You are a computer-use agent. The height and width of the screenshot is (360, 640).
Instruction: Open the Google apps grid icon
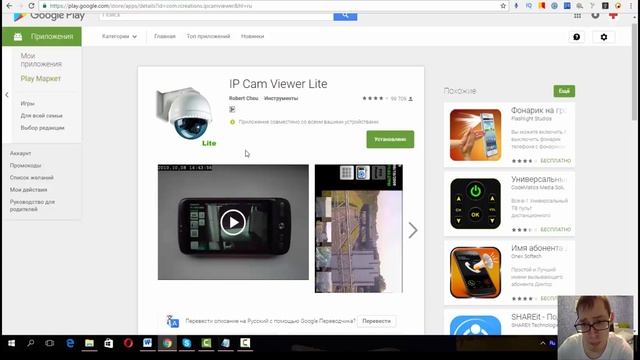577,16
